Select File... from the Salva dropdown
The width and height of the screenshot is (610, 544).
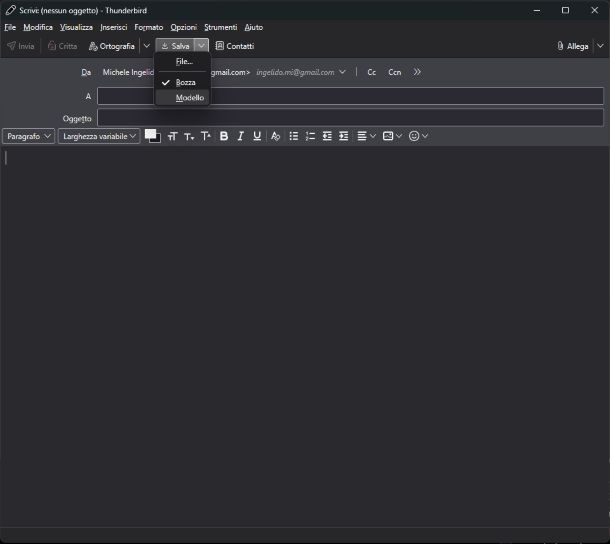pyautogui.click(x=184, y=62)
